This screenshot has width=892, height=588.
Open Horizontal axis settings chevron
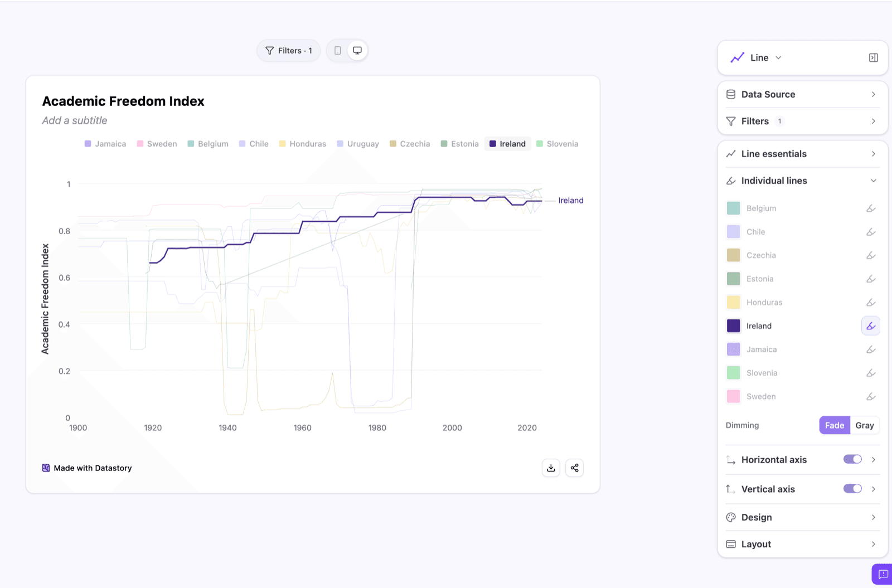[874, 460]
